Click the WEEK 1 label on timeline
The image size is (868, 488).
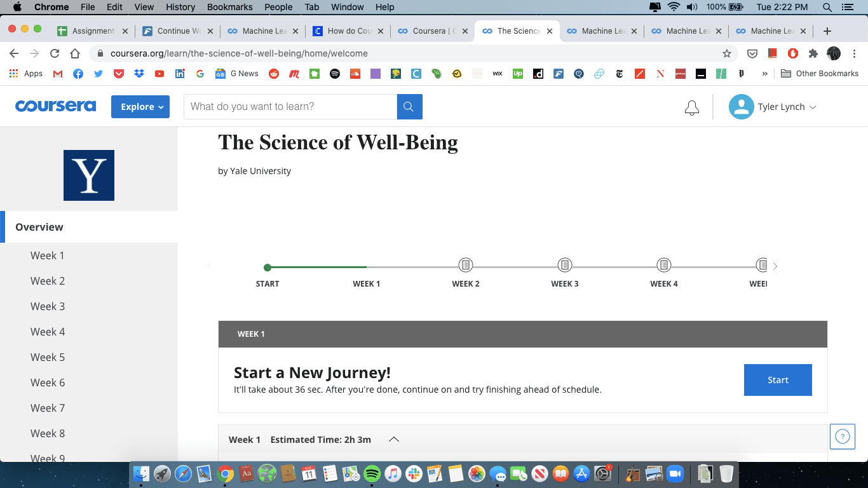click(367, 284)
